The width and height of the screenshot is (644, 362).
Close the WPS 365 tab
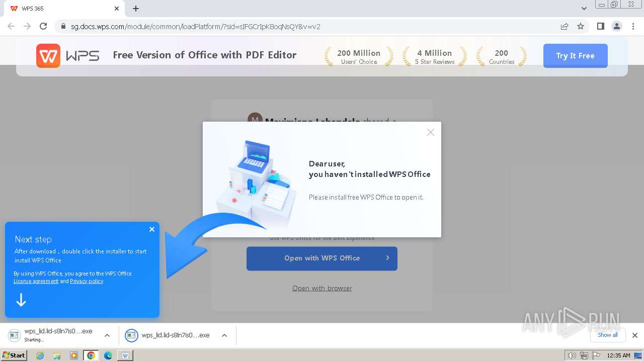click(x=117, y=9)
